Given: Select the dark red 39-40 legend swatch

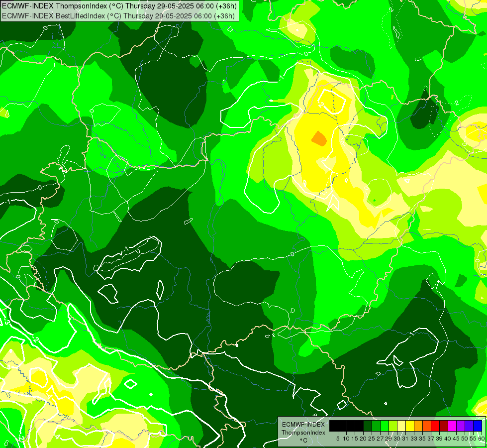Looking at the screenshot, I should click(444, 426).
